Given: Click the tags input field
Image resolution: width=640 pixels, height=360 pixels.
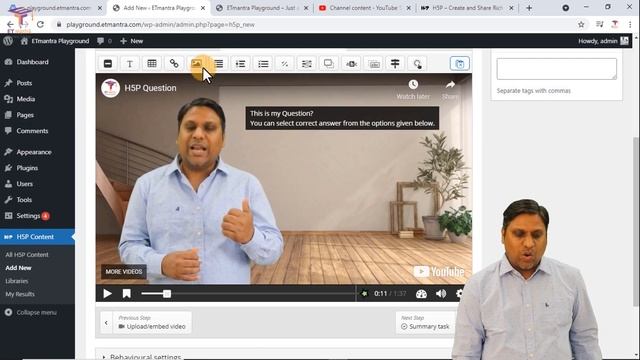Looking at the screenshot, I should click(556, 69).
